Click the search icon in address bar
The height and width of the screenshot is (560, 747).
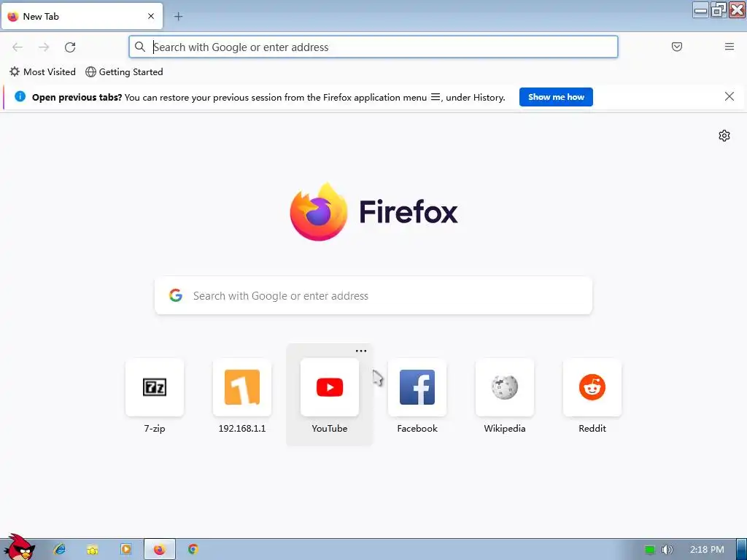(x=139, y=47)
